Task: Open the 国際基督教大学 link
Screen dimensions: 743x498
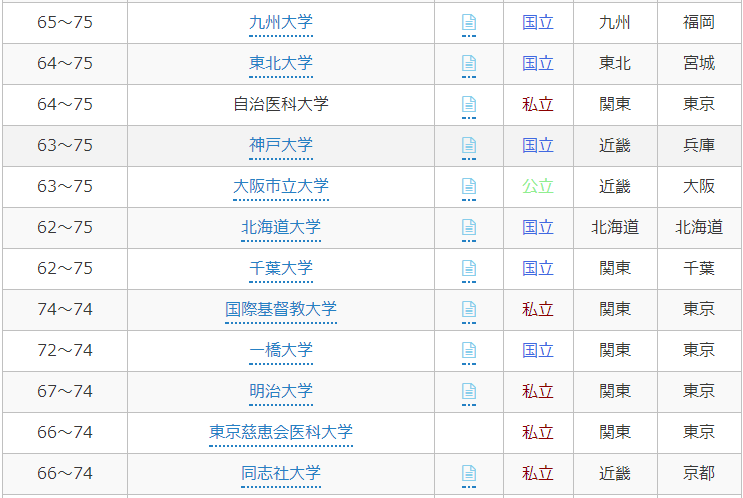Action: (280, 309)
